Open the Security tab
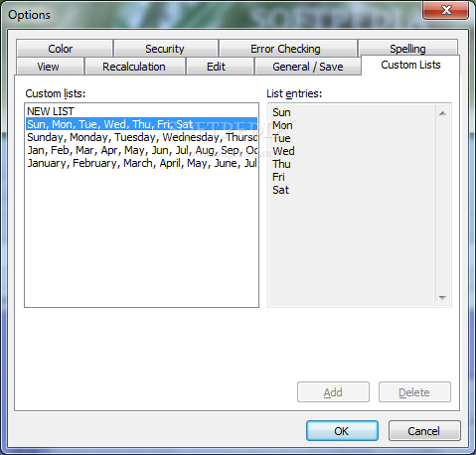476x455 pixels. click(x=166, y=49)
